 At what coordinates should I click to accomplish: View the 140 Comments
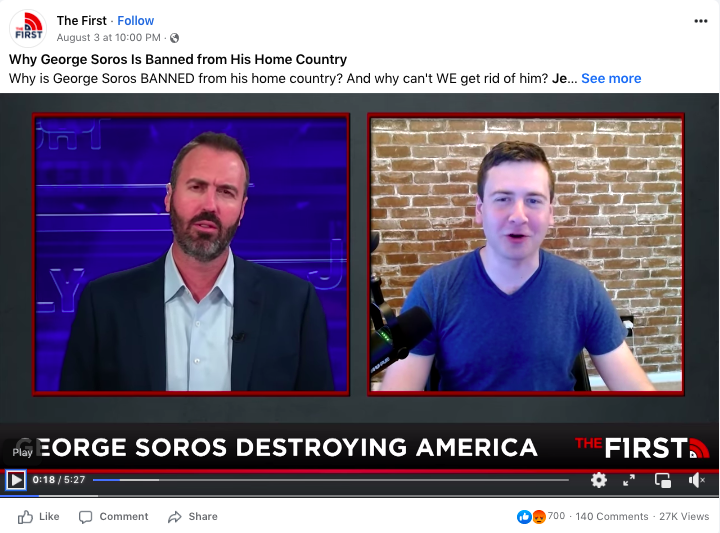click(x=612, y=516)
